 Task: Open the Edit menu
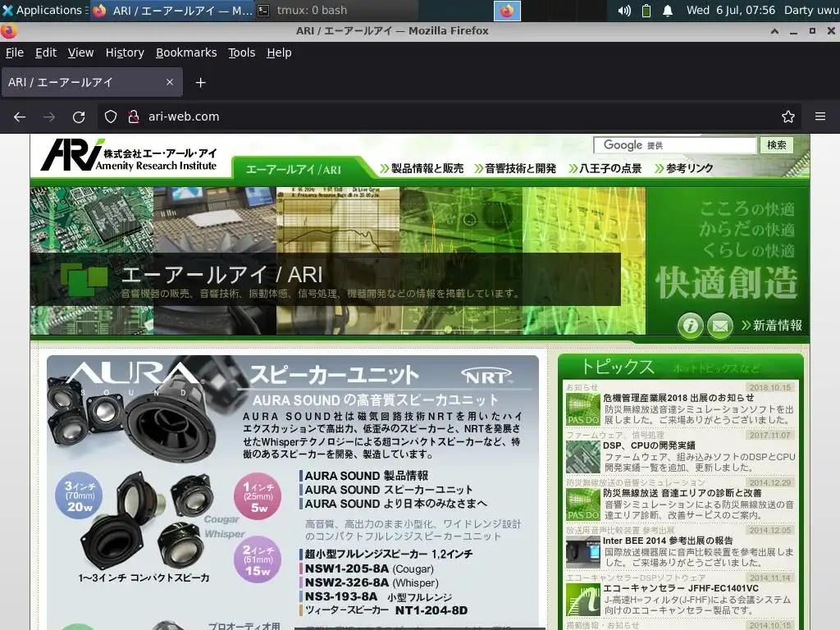pyautogui.click(x=46, y=52)
